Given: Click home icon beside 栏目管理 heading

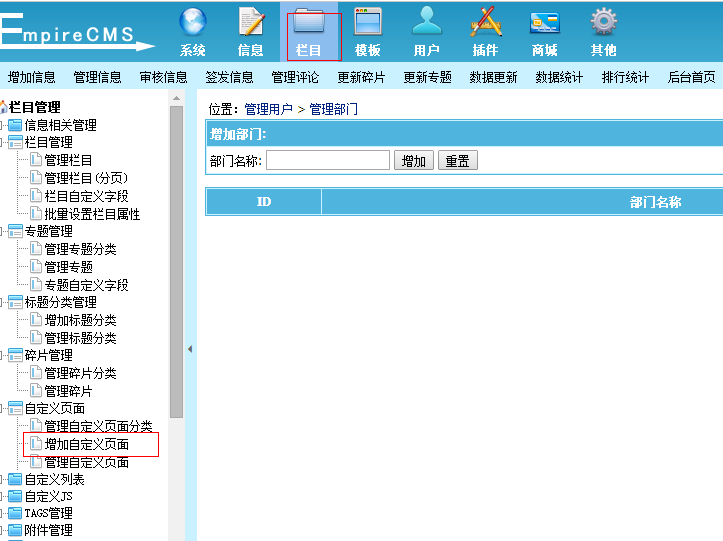Looking at the screenshot, I should pyautogui.click(x=4, y=107).
